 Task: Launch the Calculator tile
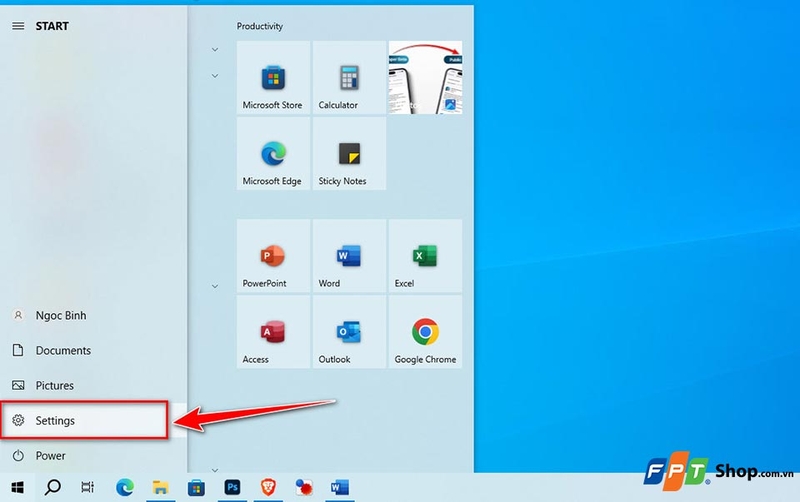(x=349, y=78)
